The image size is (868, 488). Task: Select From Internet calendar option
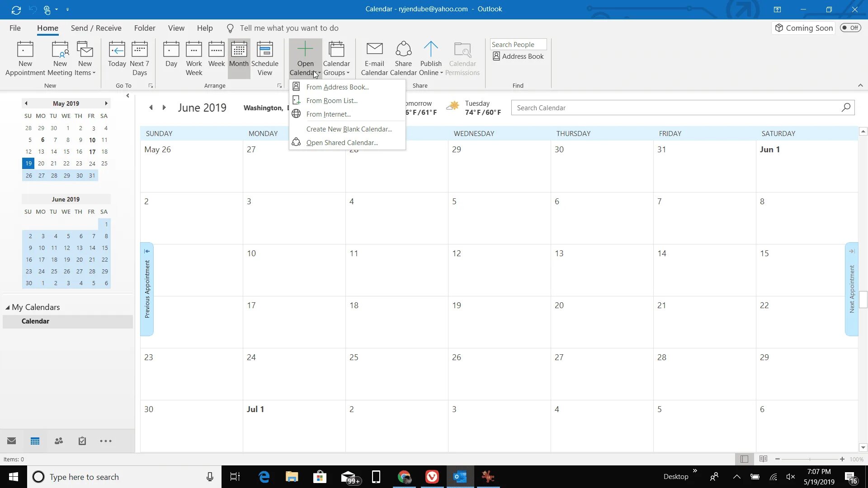click(x=329, y=114)
